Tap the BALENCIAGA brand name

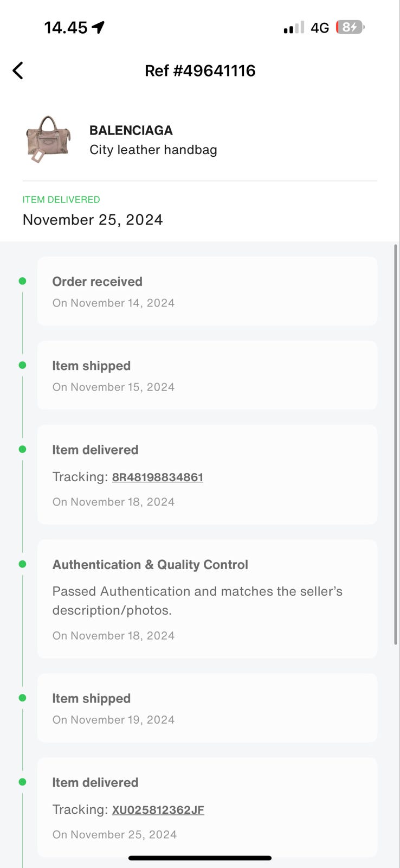click(x=131, y=130)
